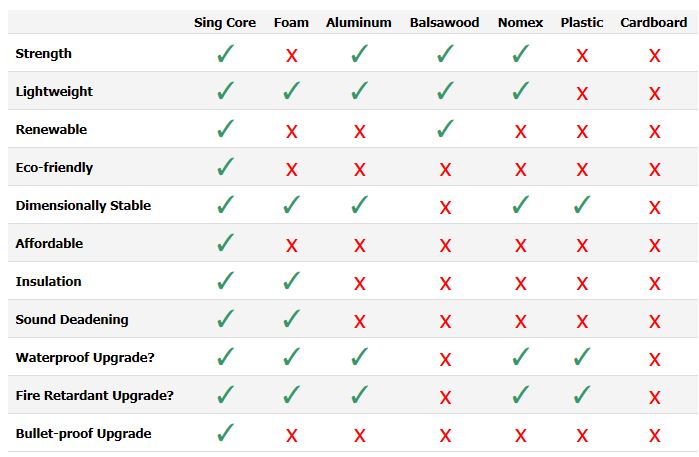The height and width of the screenshot is (457, 699).
Task: Click the Foam checkmark in the Insulation row
Action: tap(291, 282)
